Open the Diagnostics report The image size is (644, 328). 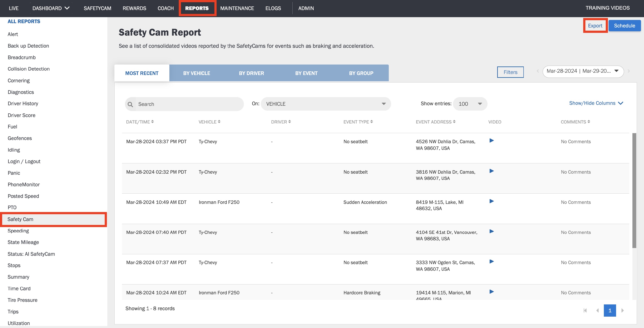21,92
